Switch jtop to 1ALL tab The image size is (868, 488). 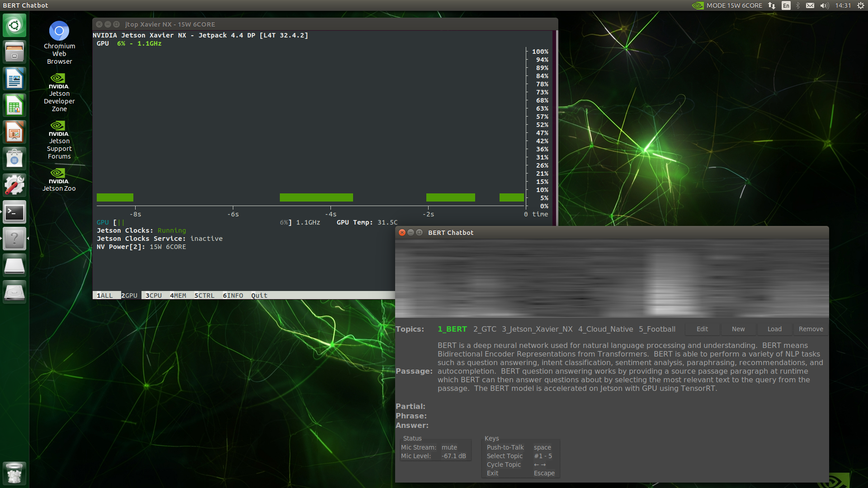point(105,296)
